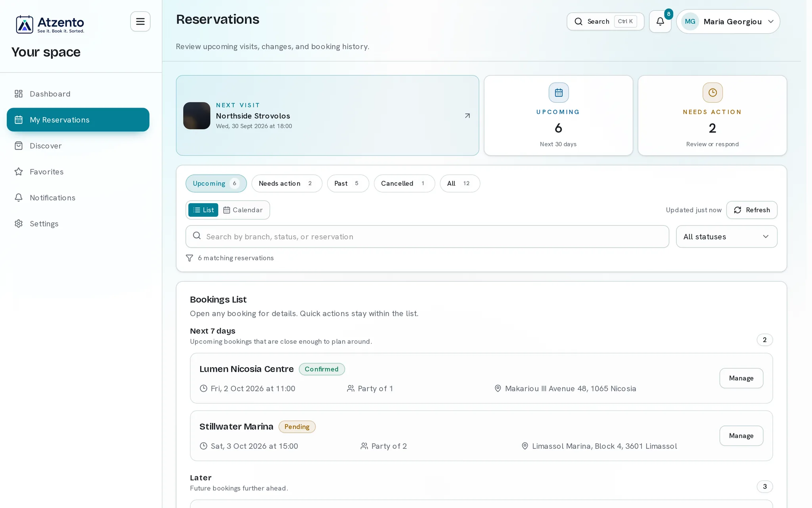Click the party icon for Stillwater Marina
The height and width of the screenshot is (508, 812).
(364, 446)
